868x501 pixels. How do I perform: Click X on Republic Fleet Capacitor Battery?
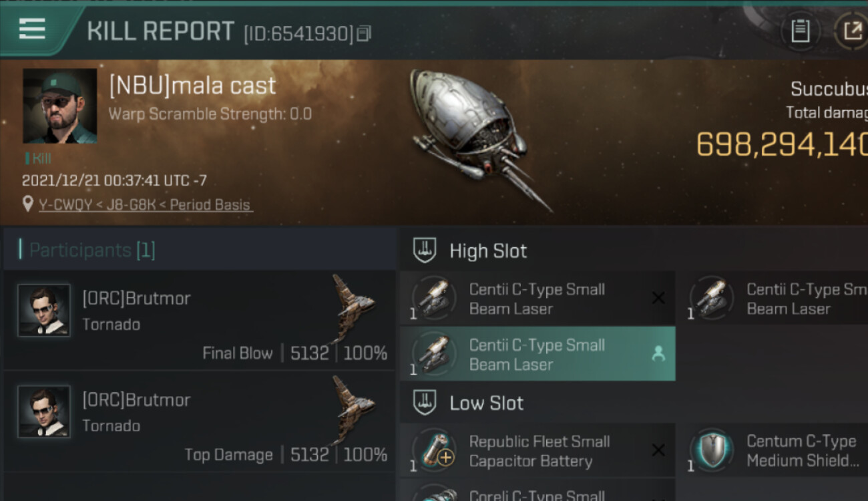[x=658, y=450]
